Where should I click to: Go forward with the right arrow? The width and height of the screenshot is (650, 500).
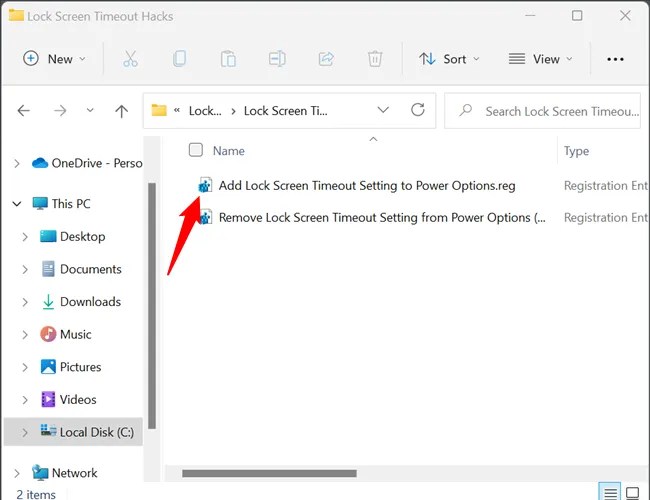tap(60, 111)
